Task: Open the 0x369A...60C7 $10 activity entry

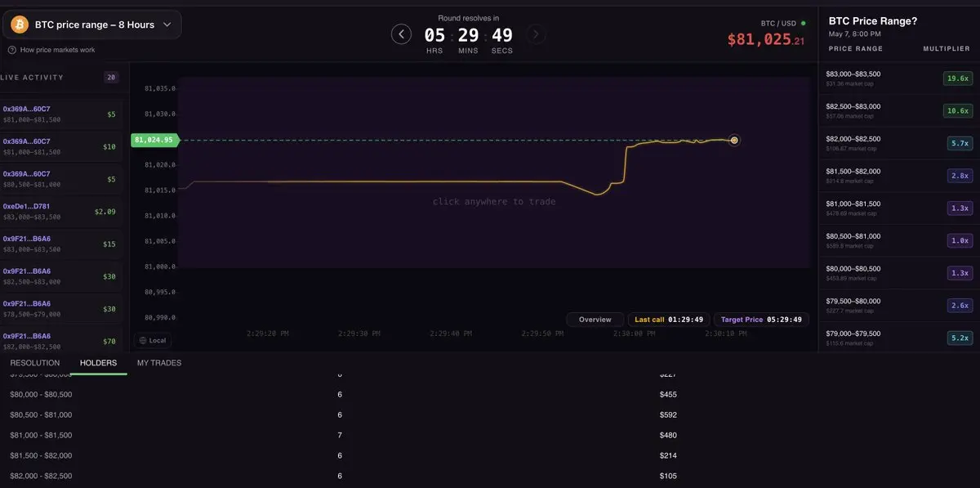Action: [61, 146]
